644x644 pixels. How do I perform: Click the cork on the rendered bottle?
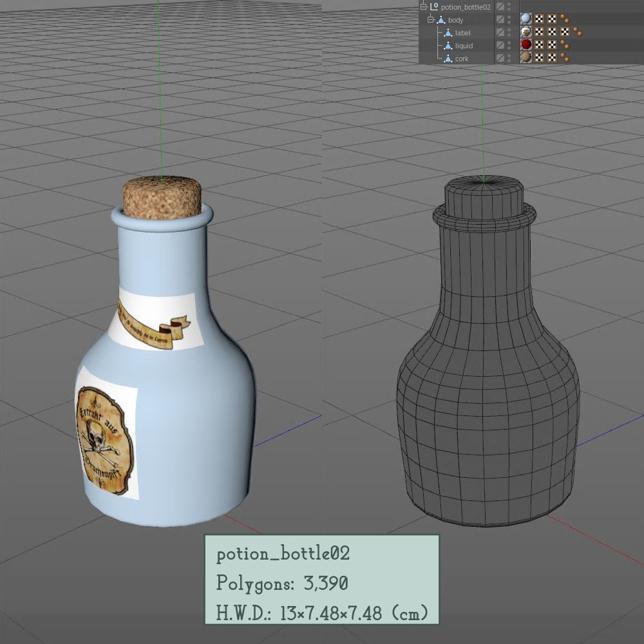162,197
